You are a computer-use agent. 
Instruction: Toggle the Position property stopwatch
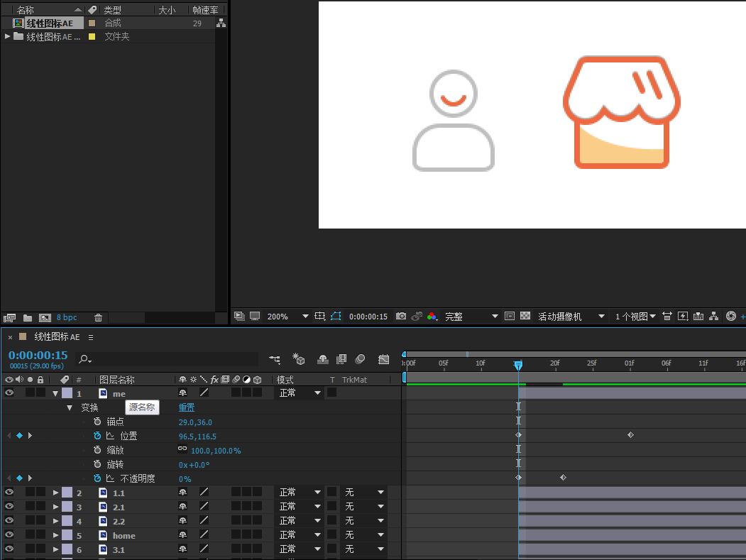pyautogui.click(x=97, y=436)
